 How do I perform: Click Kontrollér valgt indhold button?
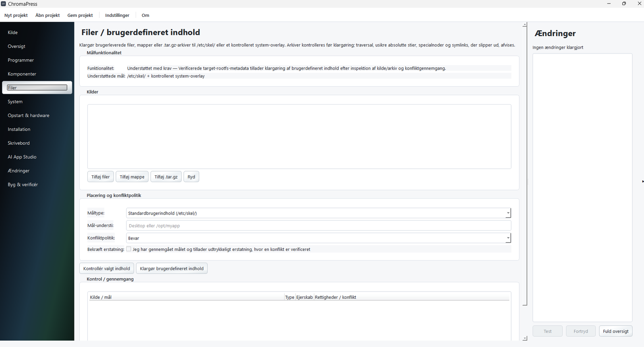click(107, 269)
